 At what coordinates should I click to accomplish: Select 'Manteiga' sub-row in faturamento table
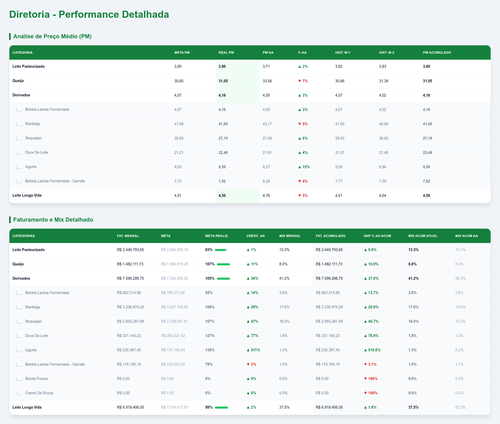(x=250, y=307)
